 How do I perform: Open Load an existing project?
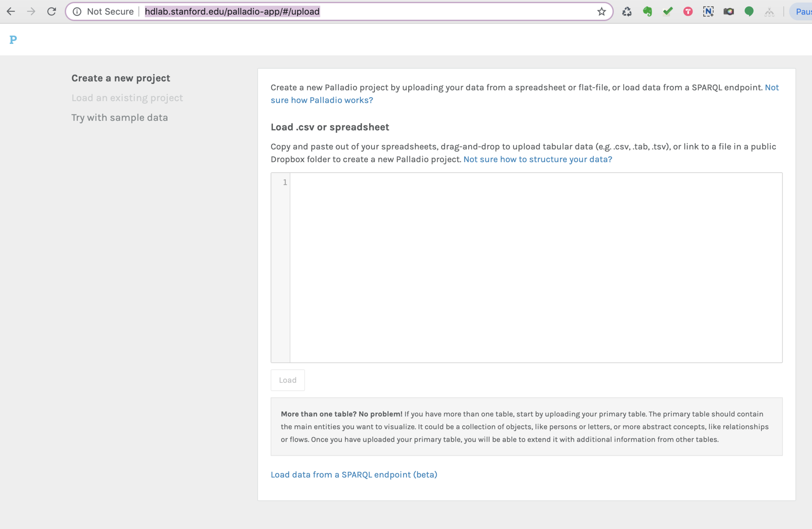[x=127, y=98]
